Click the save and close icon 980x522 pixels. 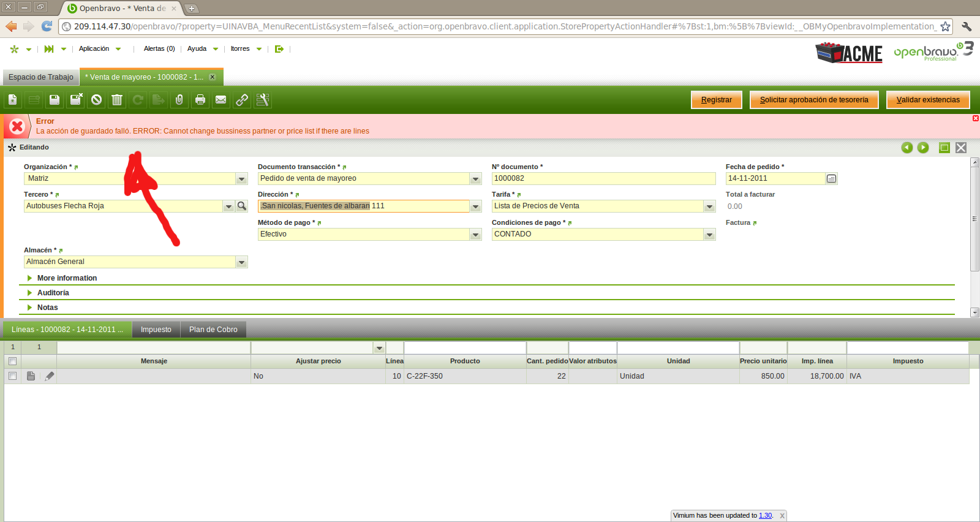coord(76,100)
